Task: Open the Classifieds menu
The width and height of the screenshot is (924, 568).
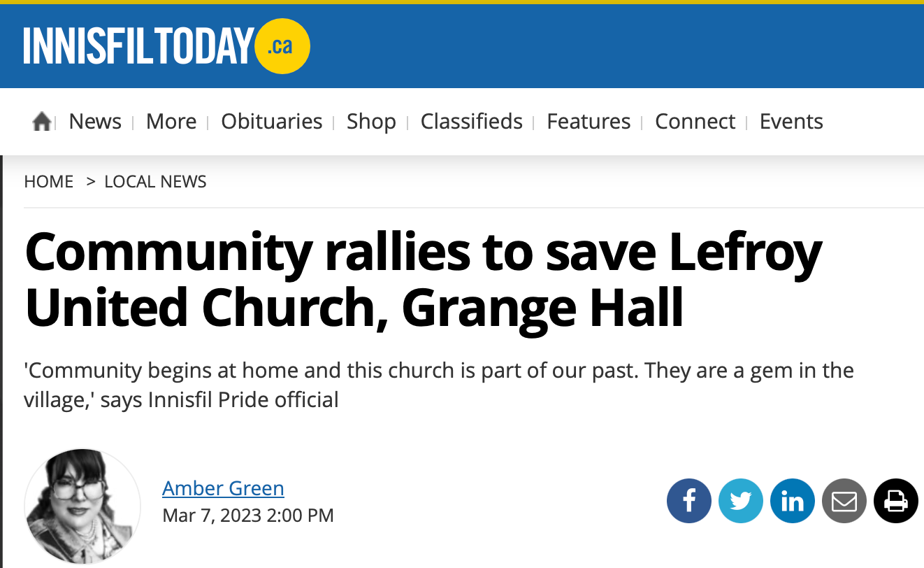Action: (472, 122)
